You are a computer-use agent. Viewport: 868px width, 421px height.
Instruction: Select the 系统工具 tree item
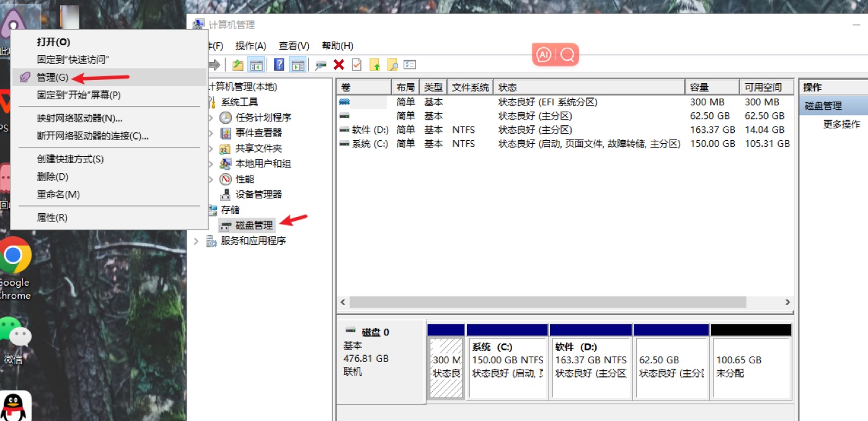click(239, 102)
